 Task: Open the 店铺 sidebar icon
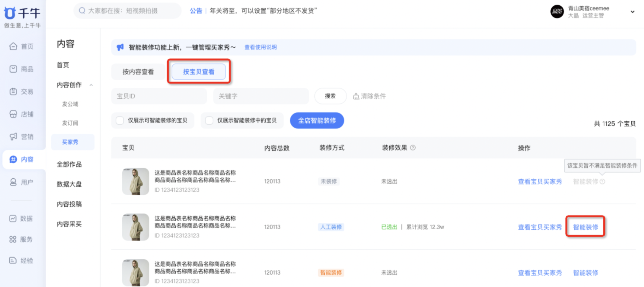tap(13, 114)
